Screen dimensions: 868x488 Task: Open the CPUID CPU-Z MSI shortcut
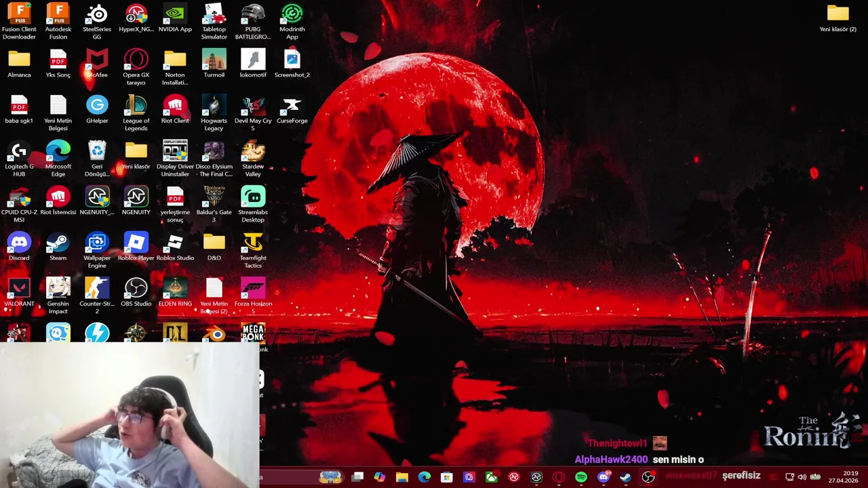[x=19, y=205]
